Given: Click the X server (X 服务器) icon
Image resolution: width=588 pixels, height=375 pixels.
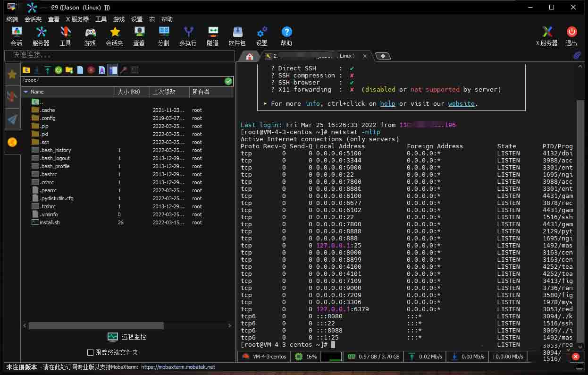Looking at the screenshot, I should click(x=547, y=36).
